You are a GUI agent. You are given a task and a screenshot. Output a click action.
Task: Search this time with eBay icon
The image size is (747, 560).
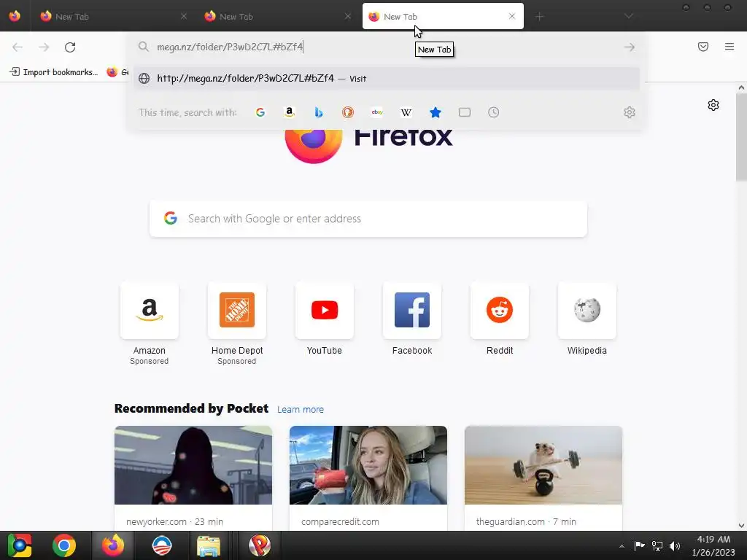377,112
